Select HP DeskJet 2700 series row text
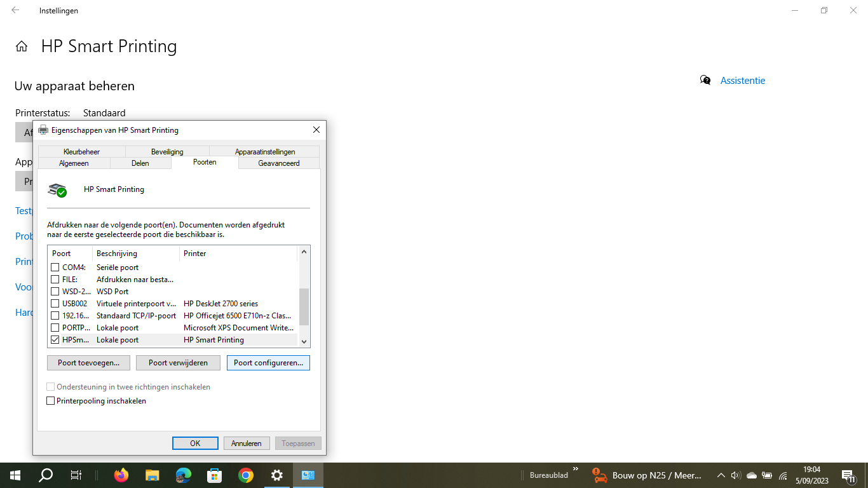 point(220,304)
